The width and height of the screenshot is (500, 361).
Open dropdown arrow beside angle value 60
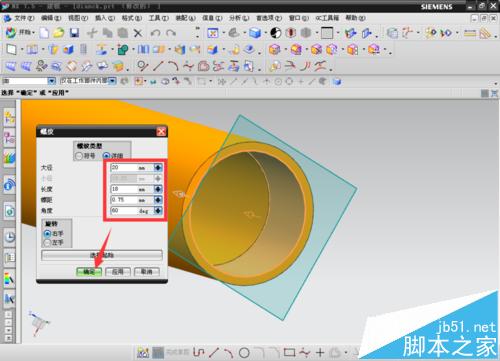(x=158, y=211)
